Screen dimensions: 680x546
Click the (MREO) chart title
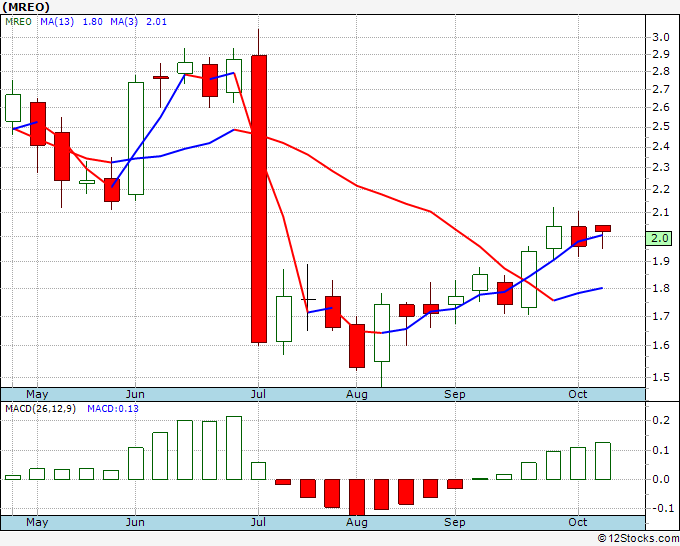pyautogui.click(x=26, y=7)
